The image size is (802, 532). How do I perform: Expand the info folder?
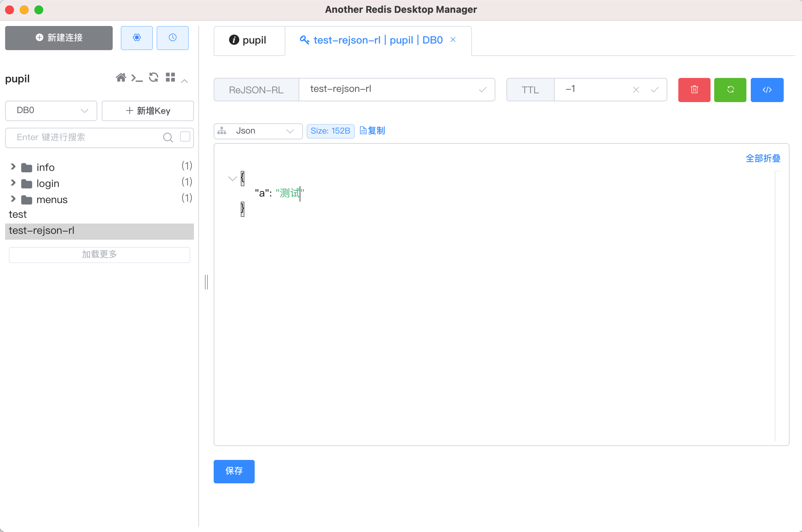click(x=13, y=167)
